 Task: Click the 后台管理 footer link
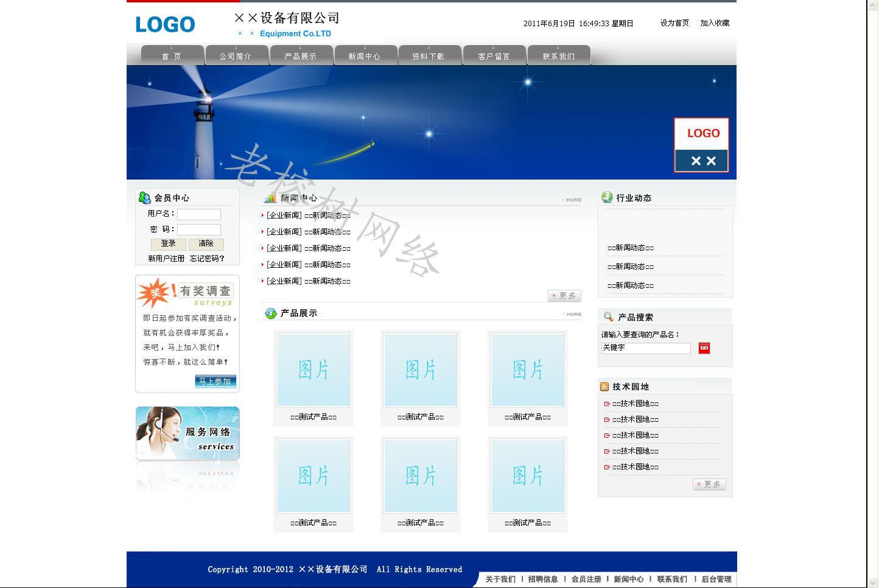pyautogui.click(x=716, y=579)
